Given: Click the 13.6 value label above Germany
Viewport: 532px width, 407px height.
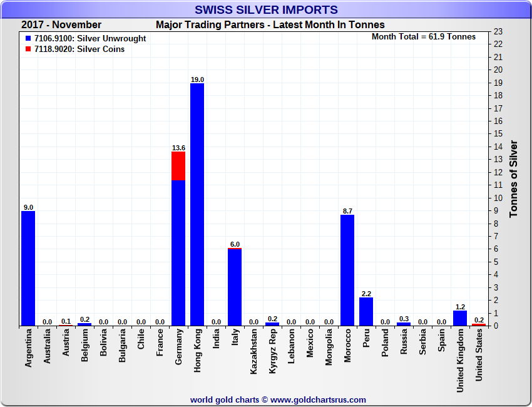Looking at the screenshot, I should 178,148.
